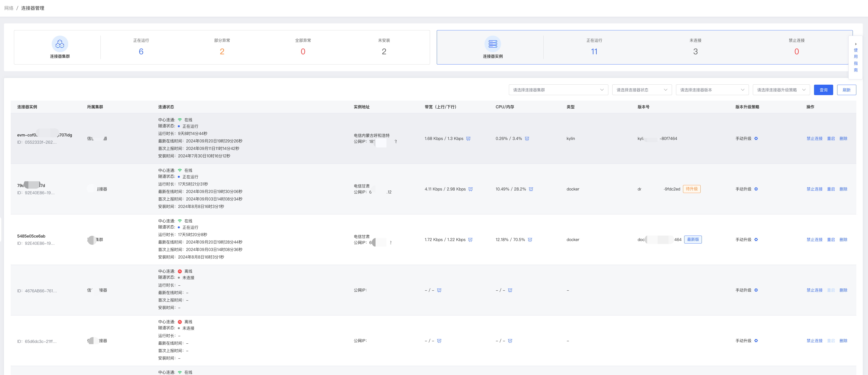This screenshot has height=375, width=868.
Task: Open the connector cluster filter dropdown
Action: click(558, 90)
